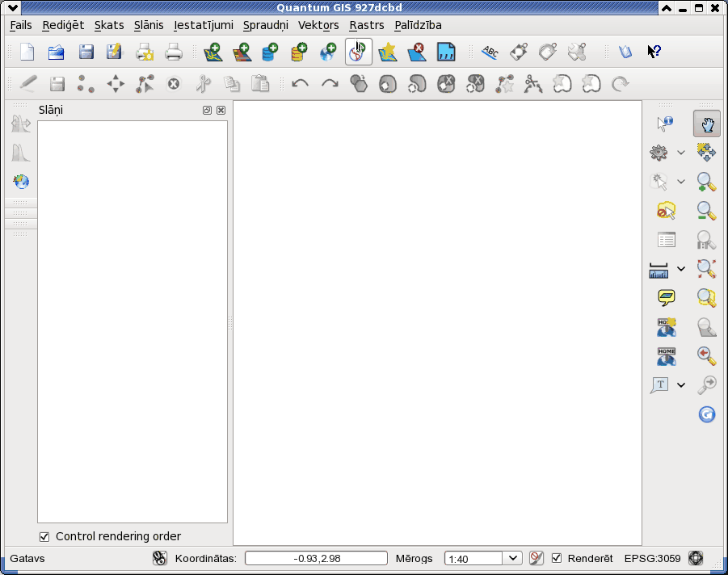Open project using the folder icon
Screen dimensions: 728x575
click(57, 52)
